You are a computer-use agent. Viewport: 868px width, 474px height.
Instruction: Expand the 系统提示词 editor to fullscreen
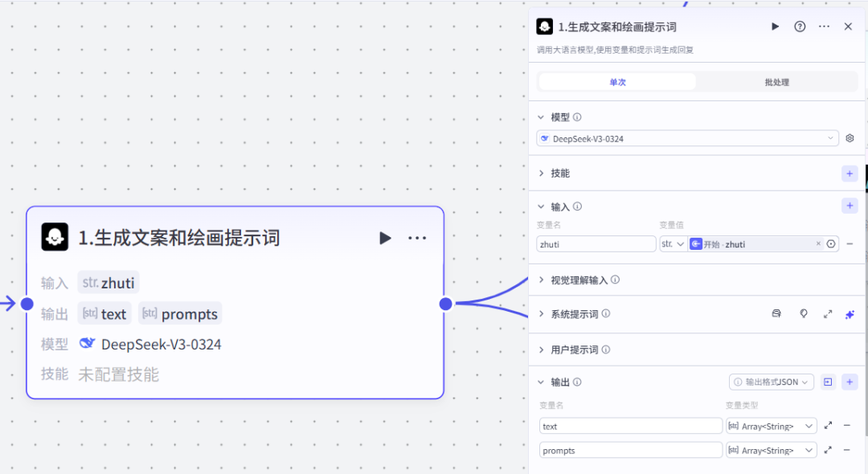[828, 314]
